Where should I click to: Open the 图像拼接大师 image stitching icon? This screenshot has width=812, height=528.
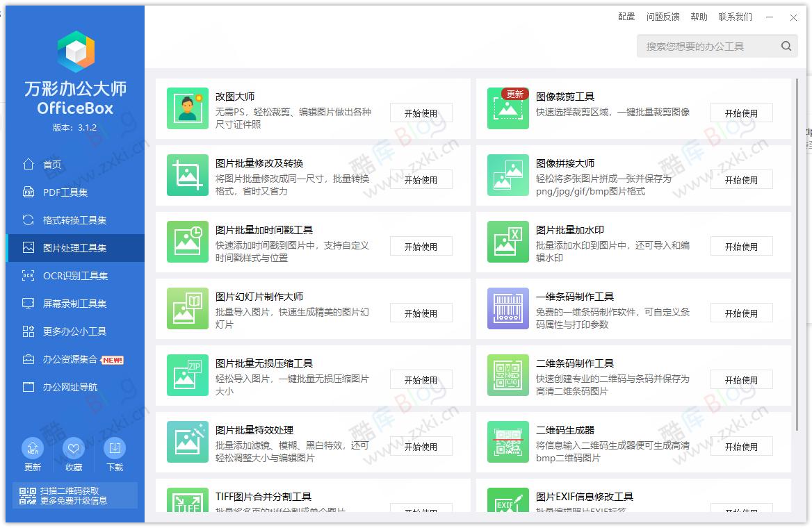tap(507, 174)
